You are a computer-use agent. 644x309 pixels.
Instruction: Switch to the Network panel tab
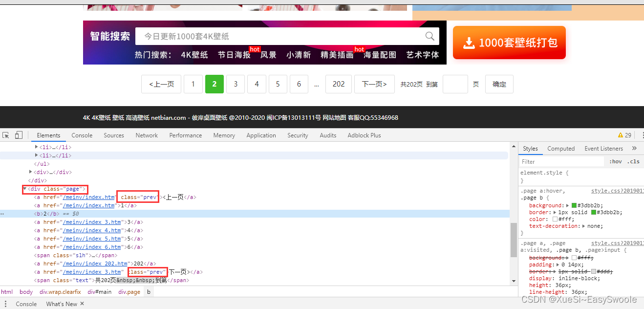click(146, 135)
